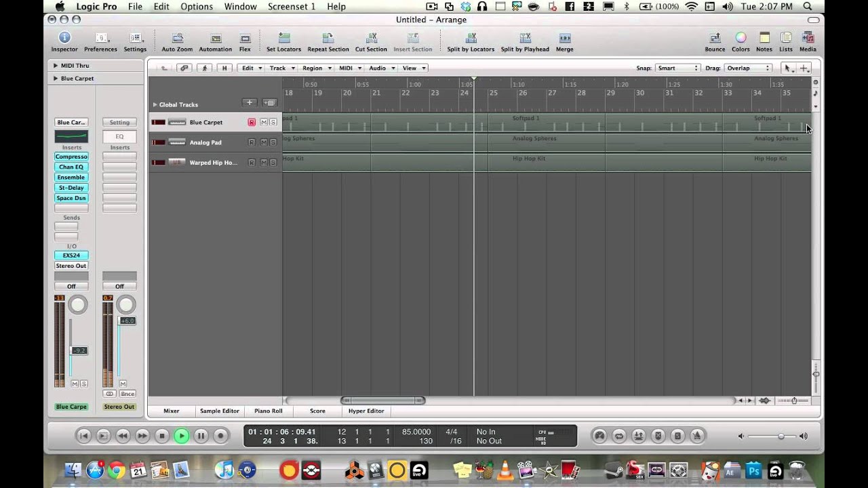The width and height of the screenshot is (868, 488).
Task: Mute the Analog Pad track
Action: point(264,142)
